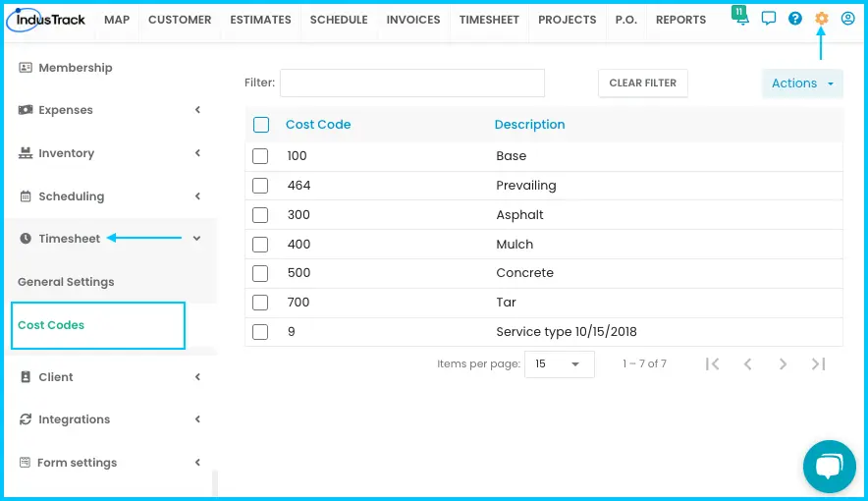Open Membership in the sidebar
This screenshot has height=501, width=868.
pos(76,68)
